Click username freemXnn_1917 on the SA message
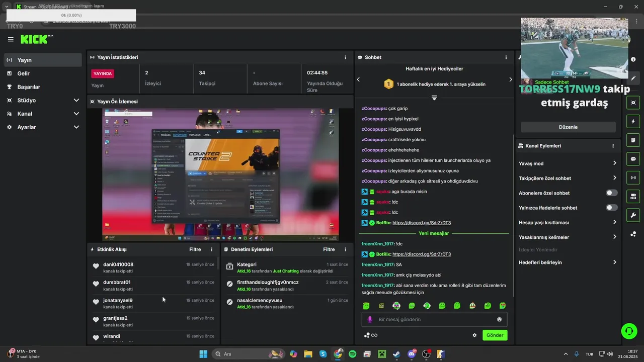Image resolution: width=644 pixels, height=362 pixels. (x=377, y=264)
